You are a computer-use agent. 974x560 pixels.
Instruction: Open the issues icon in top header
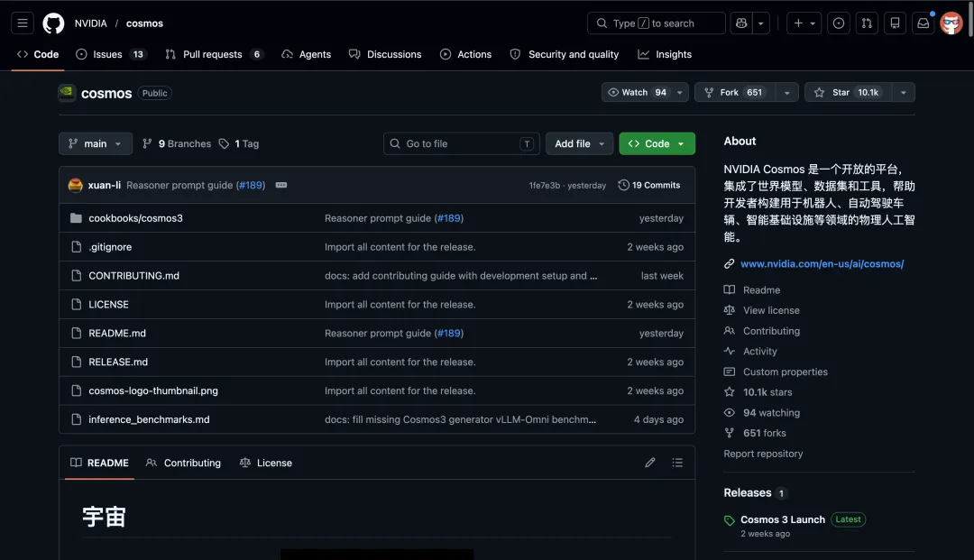(x=839, y=23)
